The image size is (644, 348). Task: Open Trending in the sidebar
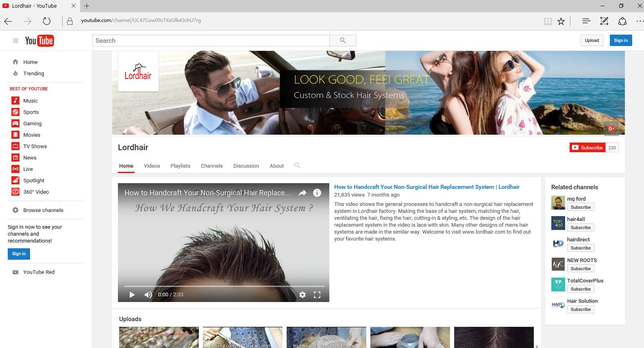pyautogui.click(x=33, y=73)
